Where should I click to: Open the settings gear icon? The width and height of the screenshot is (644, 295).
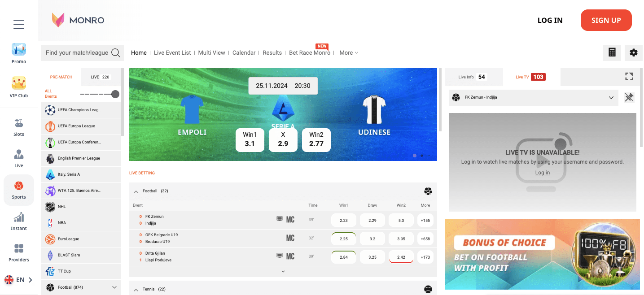point(633,52)
